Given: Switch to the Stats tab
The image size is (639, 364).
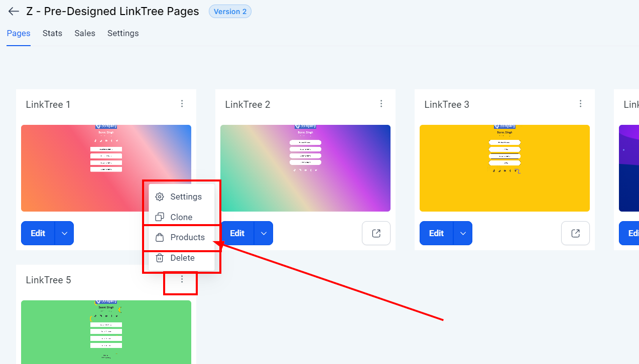Looking at the screenshot, I should tap(52, 33).
